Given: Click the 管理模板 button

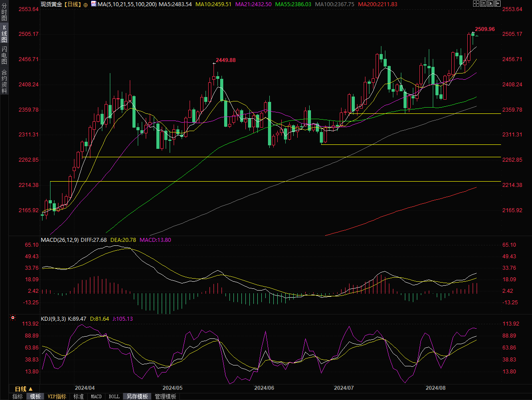Looking at the screenshot, I should (x=165, y=396).
